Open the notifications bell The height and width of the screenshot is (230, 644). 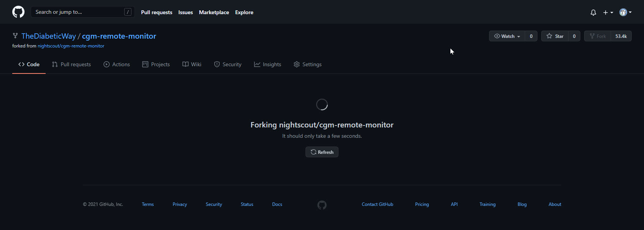pyautogui.click(x=593, y=13)
